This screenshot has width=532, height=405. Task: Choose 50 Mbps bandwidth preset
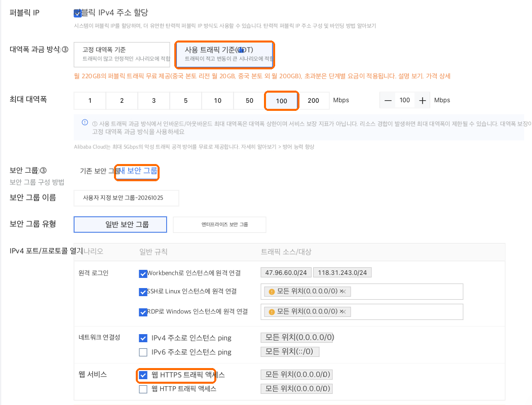(x=249, y=100)
